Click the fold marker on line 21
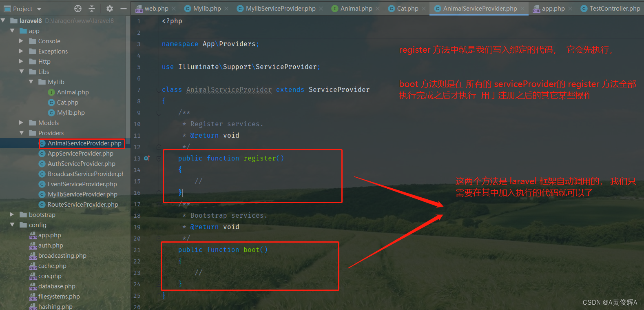The image size is (644, 310). pyautogui.click(x=159, y=250)
